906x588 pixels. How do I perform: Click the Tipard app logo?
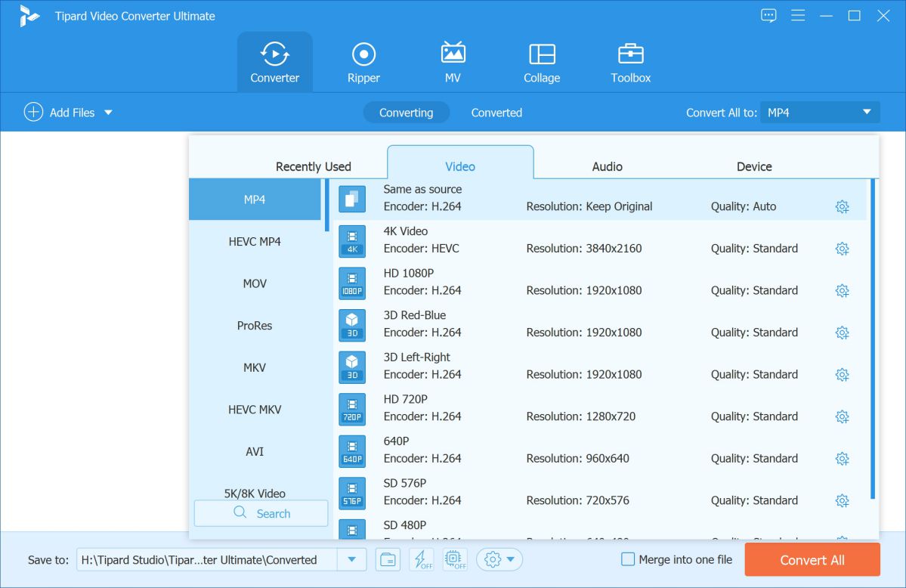coord(28,16)
